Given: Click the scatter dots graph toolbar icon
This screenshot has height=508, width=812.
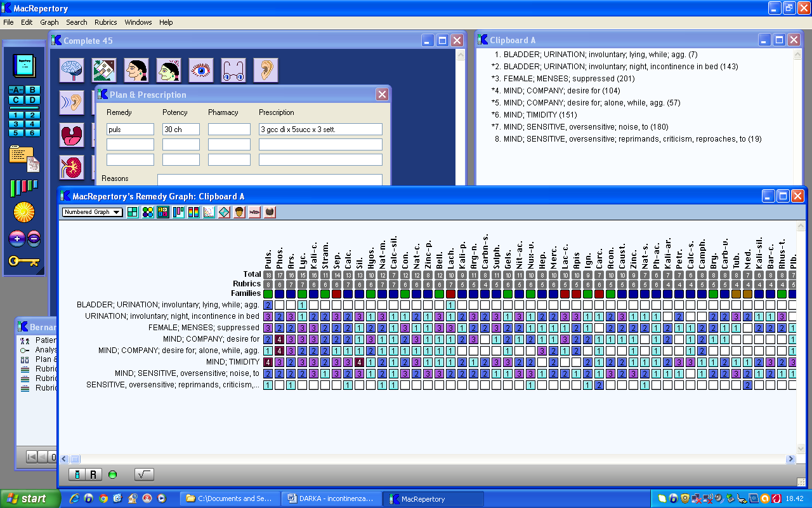Looking at the screenshot, I should tap(209, 212).
